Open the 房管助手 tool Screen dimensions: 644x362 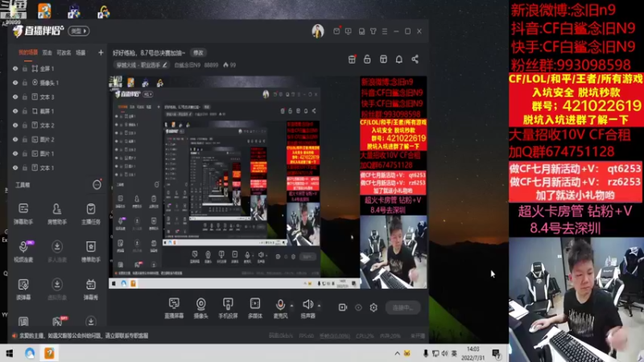click(57, 213)
